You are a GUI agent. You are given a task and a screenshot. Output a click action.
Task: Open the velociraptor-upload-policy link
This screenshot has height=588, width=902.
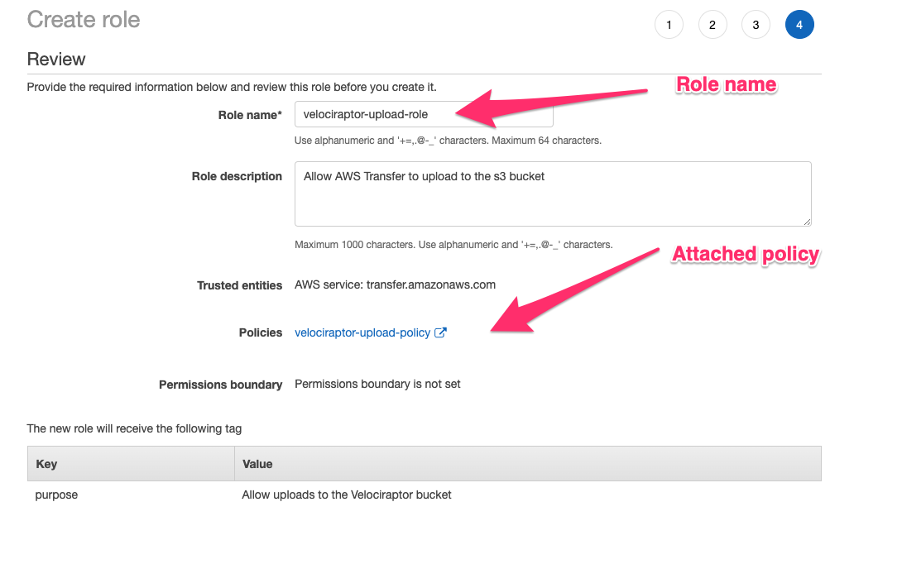tap(362, 332)
